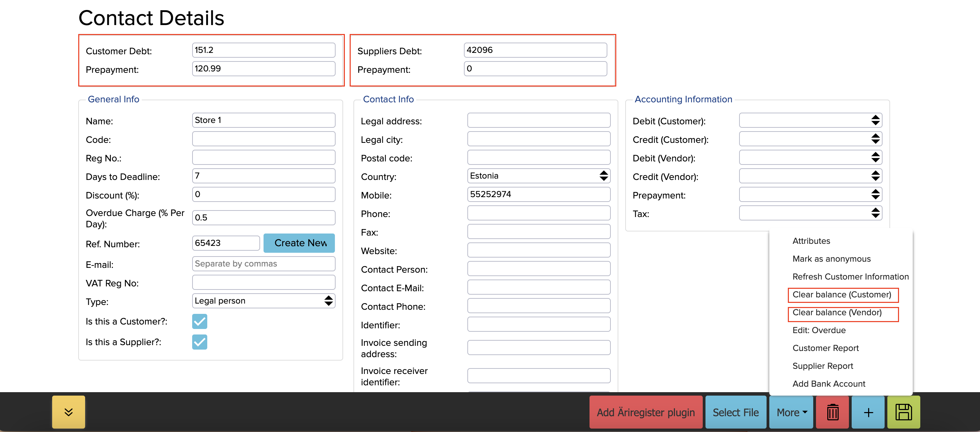Open the Tax dropdown in Accounting Information

[x=810, y=213]
